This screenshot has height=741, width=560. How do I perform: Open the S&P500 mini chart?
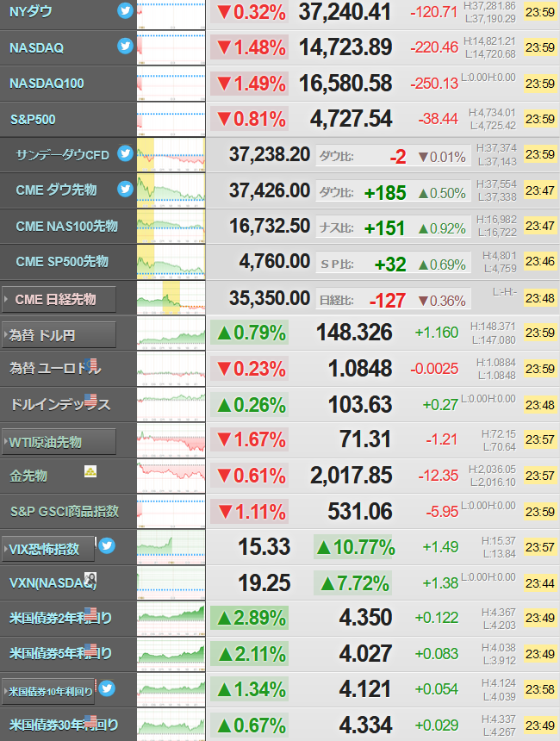171,119
